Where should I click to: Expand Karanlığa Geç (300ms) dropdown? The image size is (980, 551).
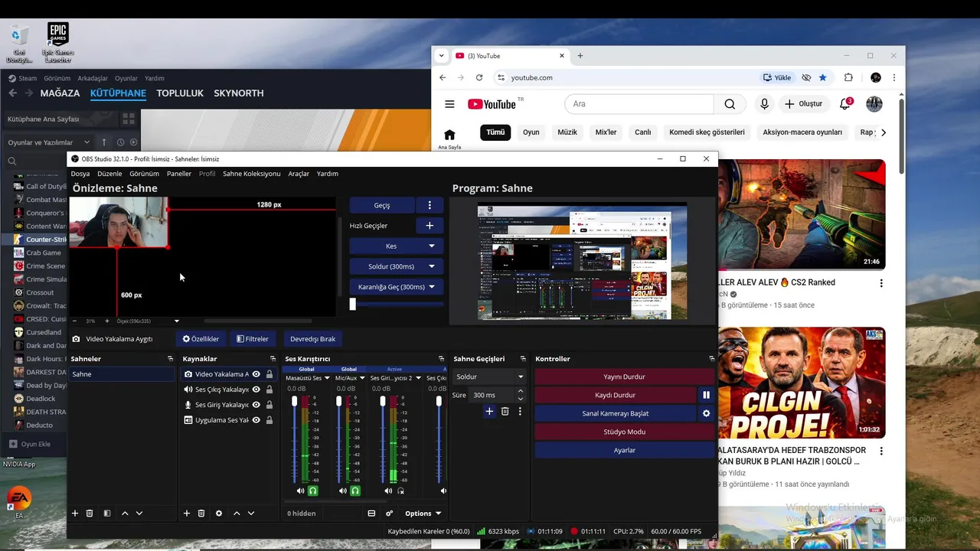coord(432,287)
